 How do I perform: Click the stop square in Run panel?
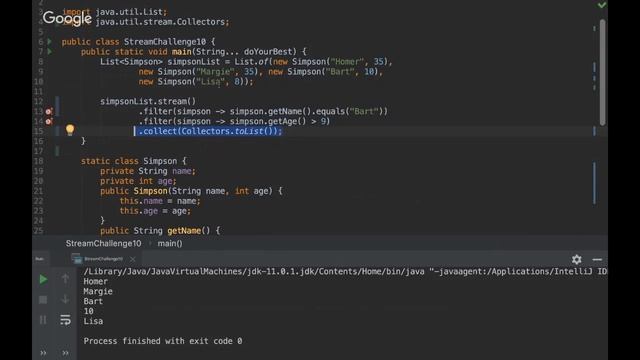[x=43, y=300]
